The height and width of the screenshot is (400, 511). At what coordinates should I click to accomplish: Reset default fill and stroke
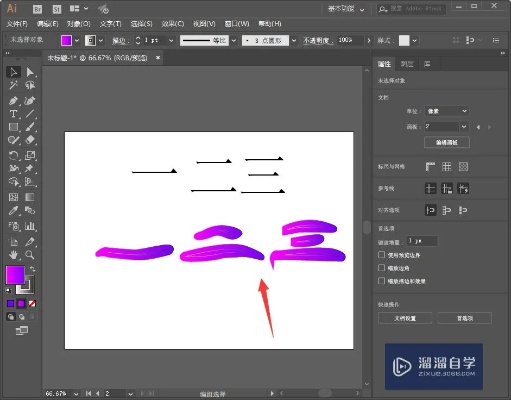[9, 291]
